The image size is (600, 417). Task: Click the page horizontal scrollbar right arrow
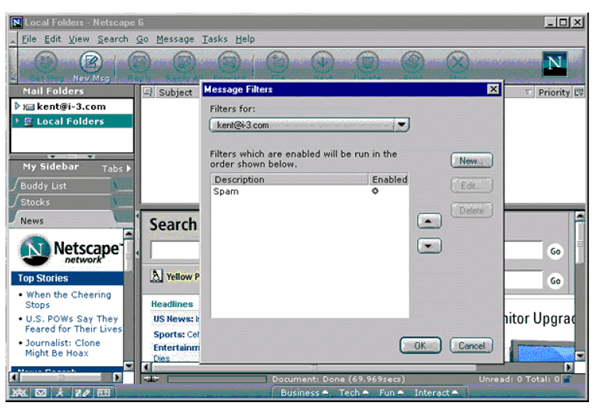click(569, 367)
